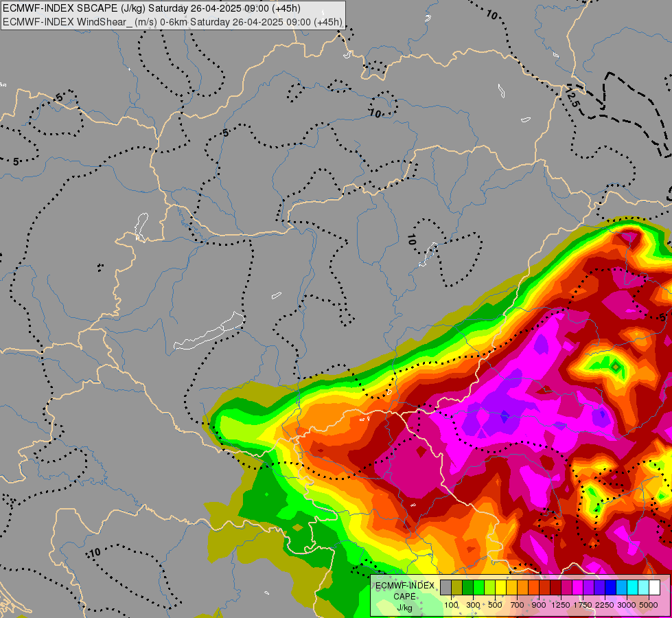Click the legend value 300
Screen dimensions: 672x618
click(473, 605)
